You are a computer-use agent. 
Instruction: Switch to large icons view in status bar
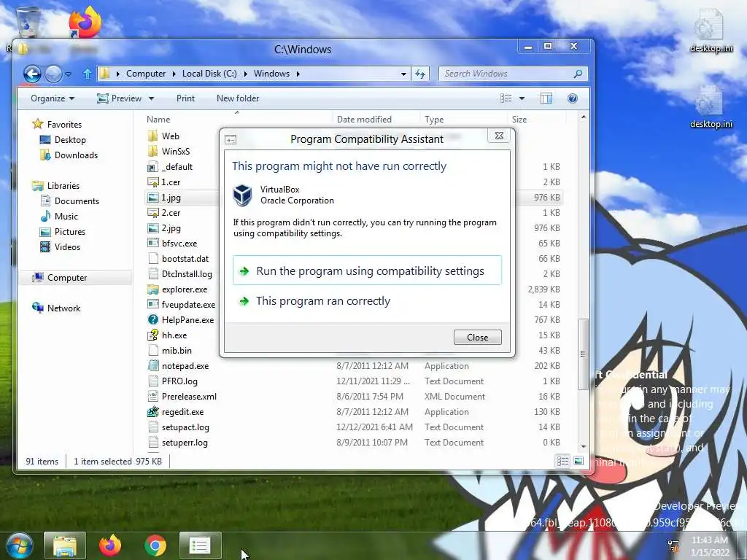tap(578, 461)
